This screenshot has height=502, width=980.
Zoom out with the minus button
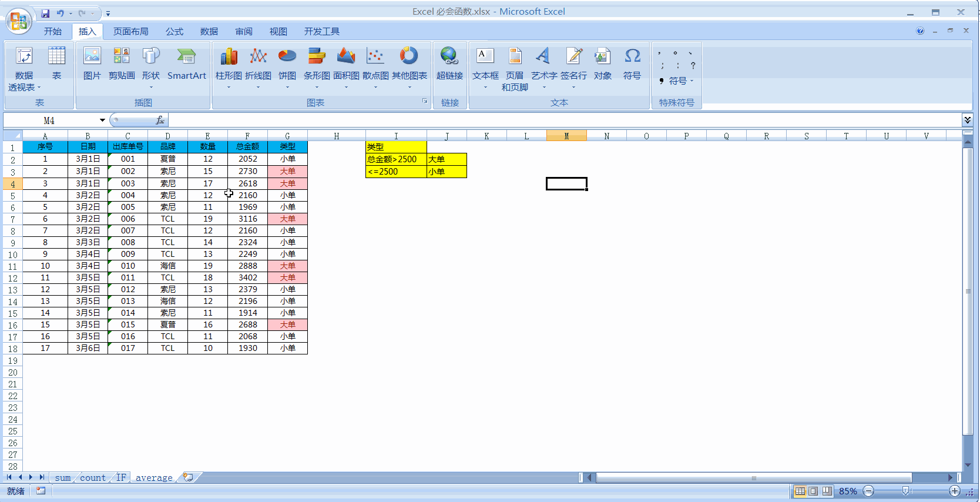[868, 491]
